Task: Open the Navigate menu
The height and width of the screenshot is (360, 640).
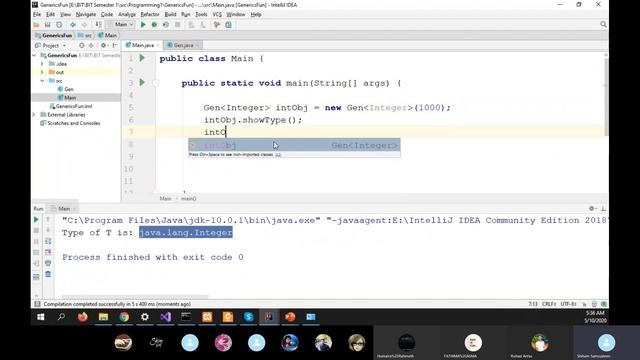Action: point(86,14)
